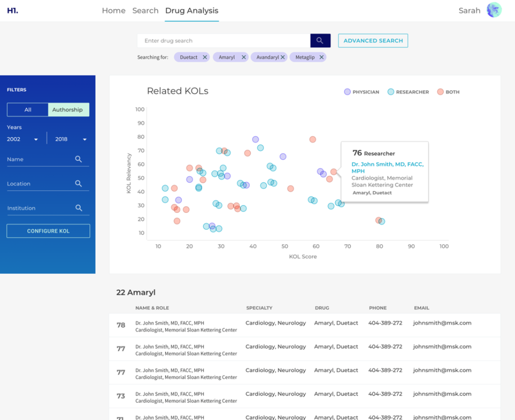The height and width of the screenshot is (420, 515).
Task: Remove the Amaryl search tag
Action: (244, 57)
